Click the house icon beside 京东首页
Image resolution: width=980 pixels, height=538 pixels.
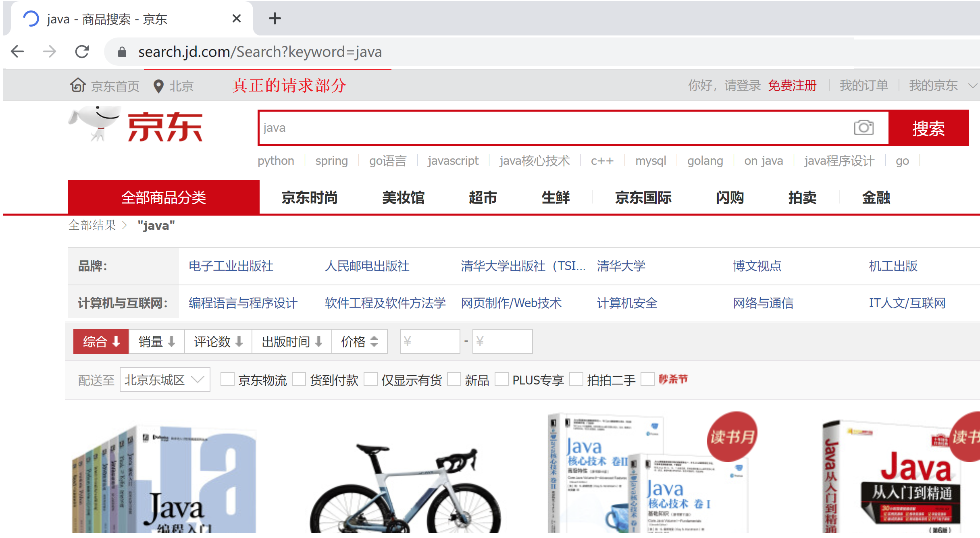(78, 85)
